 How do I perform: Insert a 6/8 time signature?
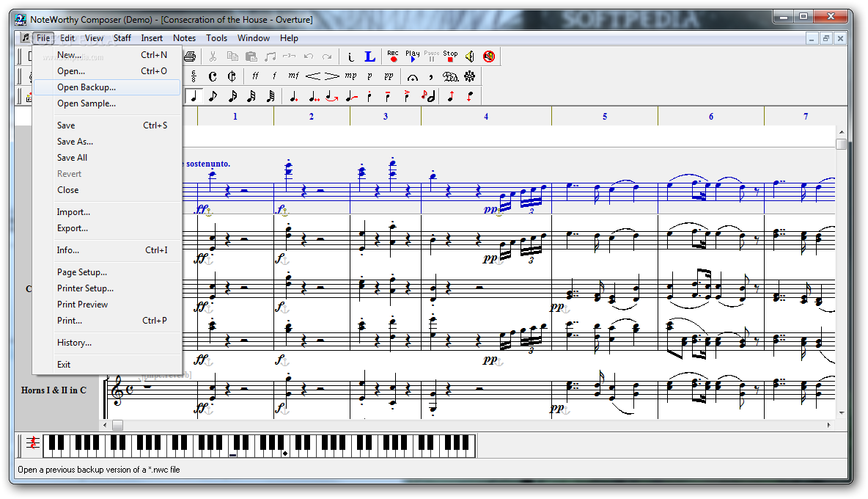(x=194, y=76)
